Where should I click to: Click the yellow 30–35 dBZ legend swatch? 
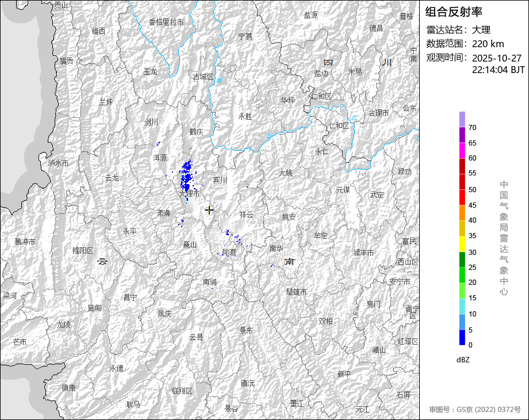pos(462,244)
